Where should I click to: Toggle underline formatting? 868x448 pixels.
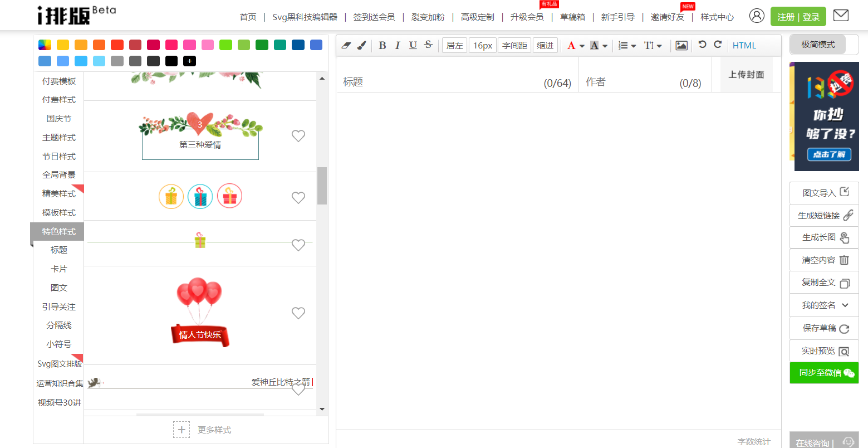tap(413, 45)
